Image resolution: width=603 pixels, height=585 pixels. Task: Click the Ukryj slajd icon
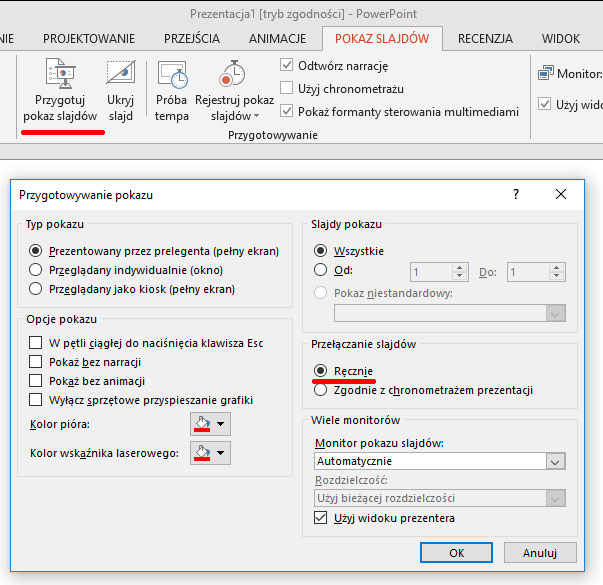120,72
